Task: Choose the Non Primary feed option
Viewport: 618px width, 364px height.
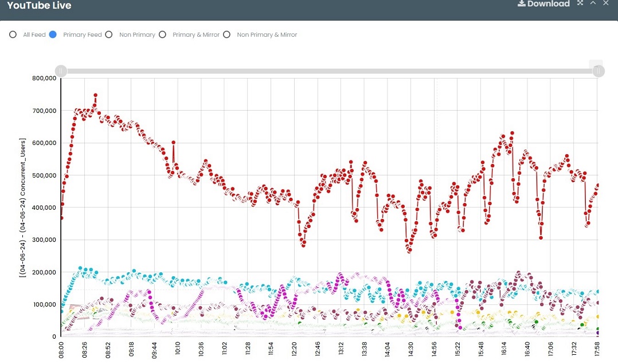Action: click(x=109, y=35)
